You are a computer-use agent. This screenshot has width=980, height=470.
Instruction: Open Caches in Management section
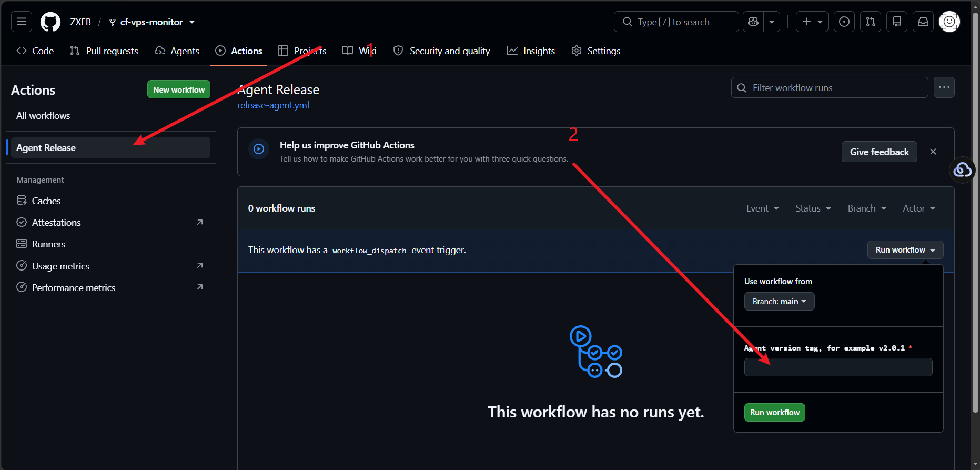click(46, 201)
